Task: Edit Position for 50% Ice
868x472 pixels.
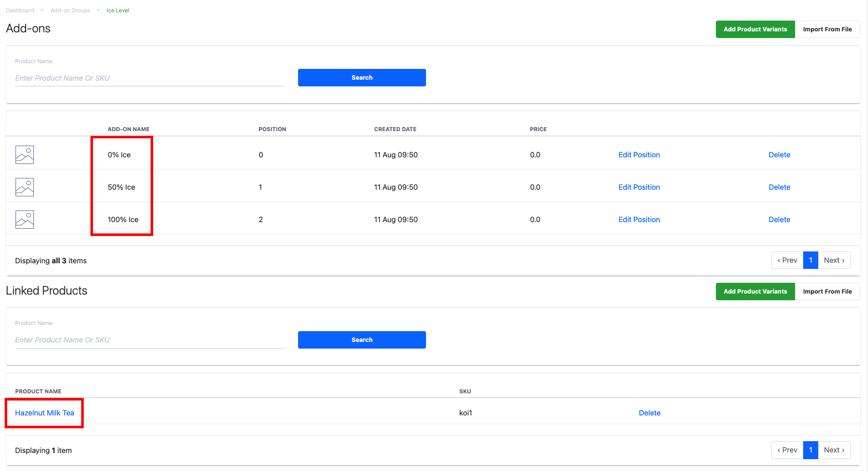Action: click(639, 187)
